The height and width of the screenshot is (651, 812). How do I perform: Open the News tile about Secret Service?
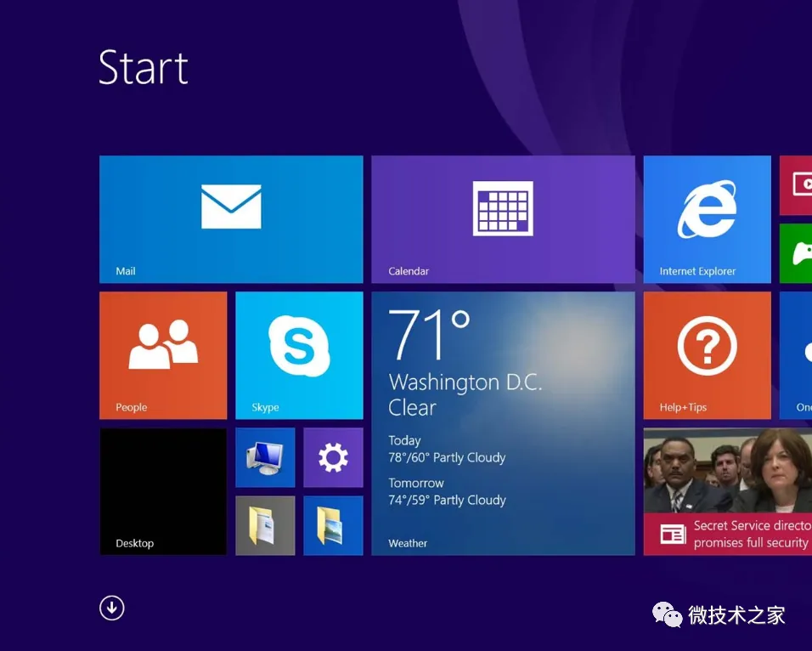728,491
